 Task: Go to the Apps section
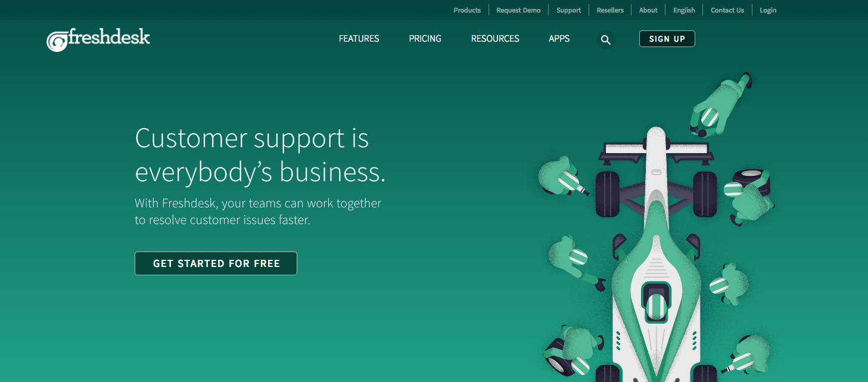(x=559, y=39)
